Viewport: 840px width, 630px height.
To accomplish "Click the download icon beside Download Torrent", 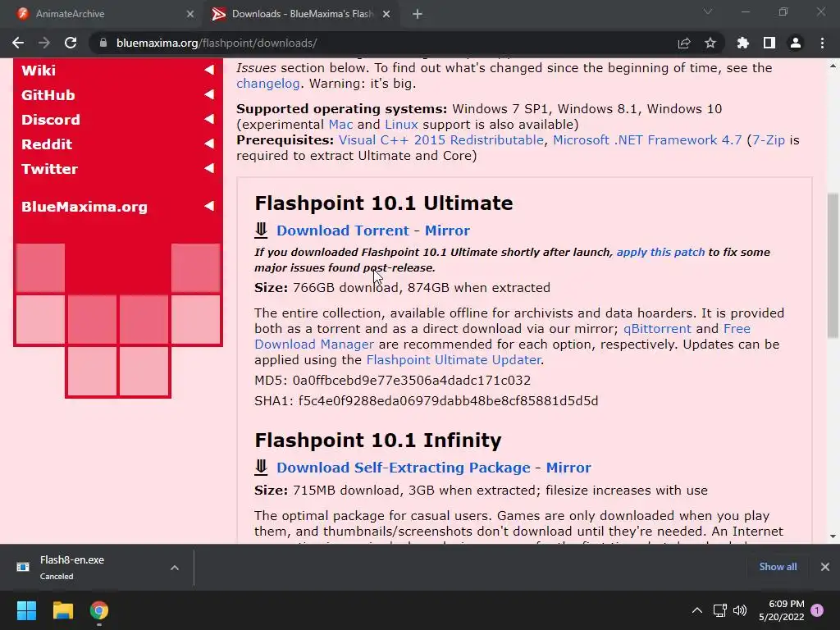I will [x=261, y=230].
